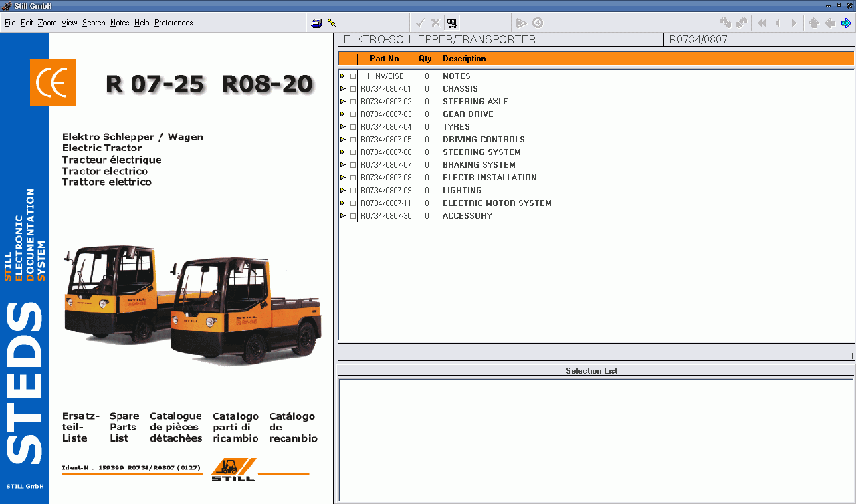Viewport: 856px width, 504px height.
Task: Click the grey left back arrow icon
Action: [x=830, y=23]
